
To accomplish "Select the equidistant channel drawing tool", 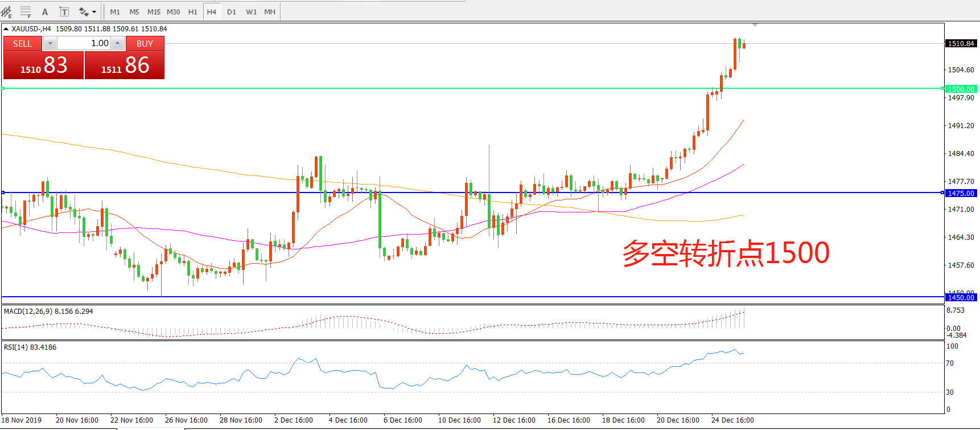I will (x=7, y=11).
